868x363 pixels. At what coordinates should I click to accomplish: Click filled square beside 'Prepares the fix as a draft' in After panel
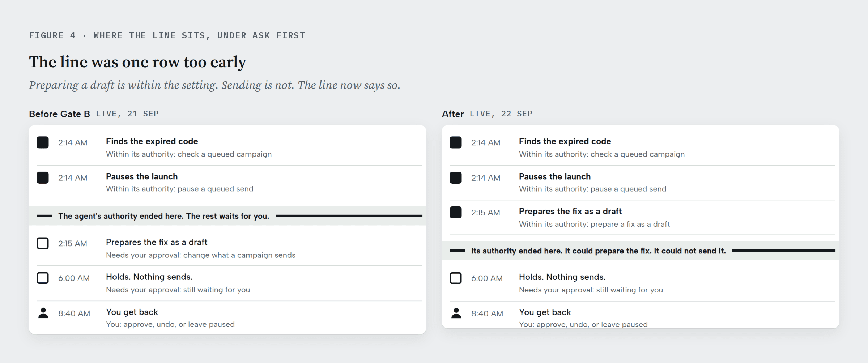point(456,212)
